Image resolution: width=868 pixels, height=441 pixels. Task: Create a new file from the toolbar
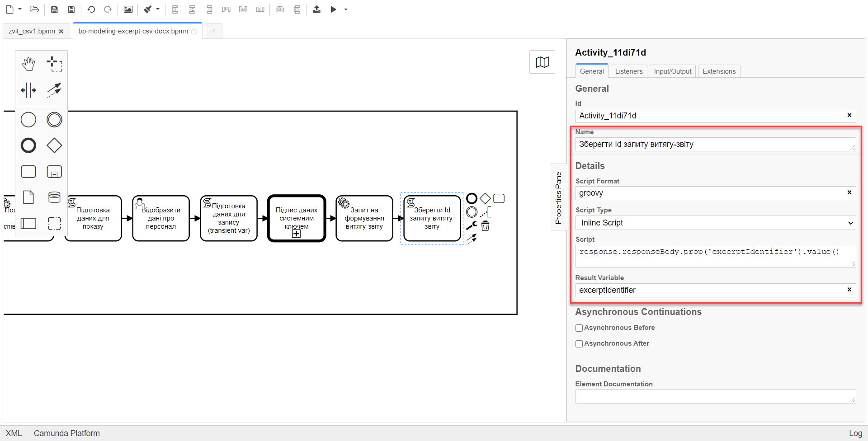9,9
